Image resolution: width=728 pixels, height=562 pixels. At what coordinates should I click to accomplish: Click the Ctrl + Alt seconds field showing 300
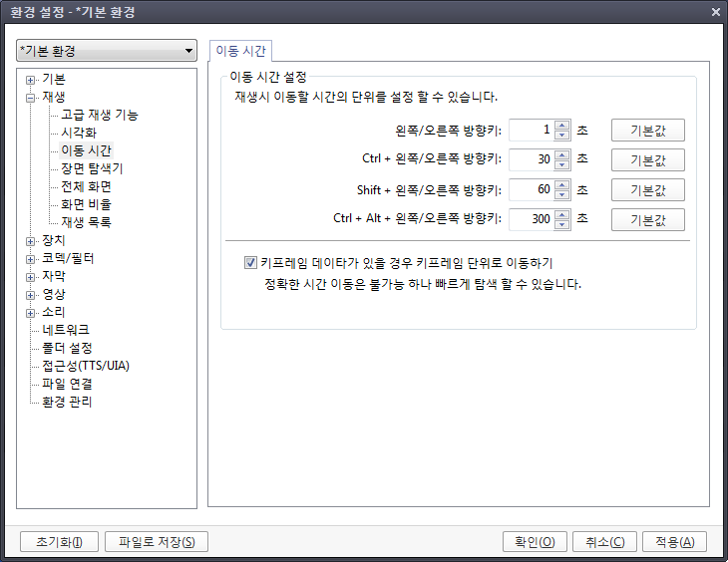click(532, 219)
